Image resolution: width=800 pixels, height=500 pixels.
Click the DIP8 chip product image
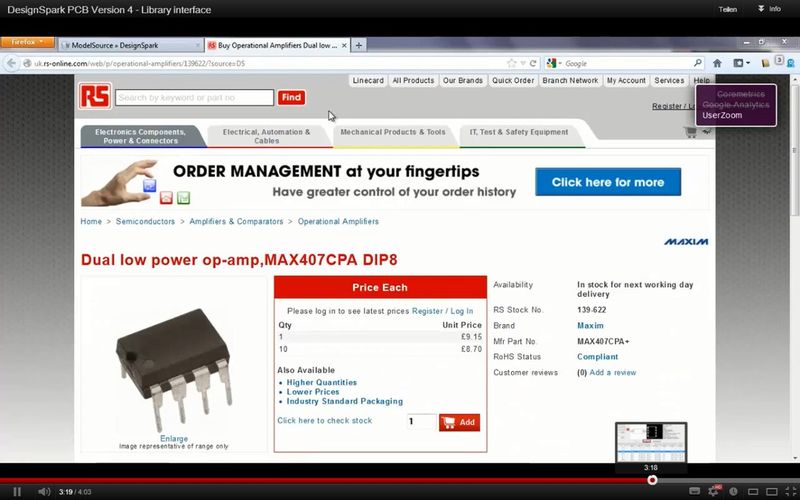coord(173,368)
